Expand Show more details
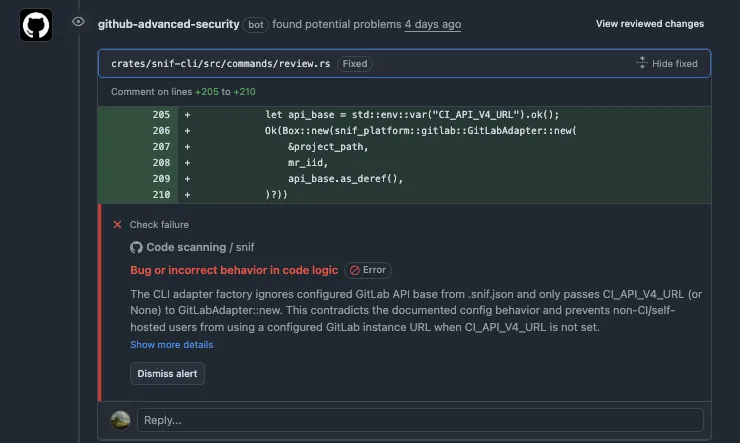 pyautogui.click(x=172, y=345)
